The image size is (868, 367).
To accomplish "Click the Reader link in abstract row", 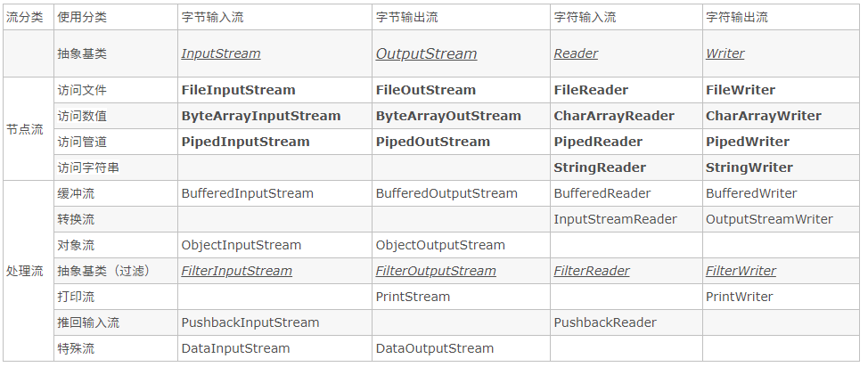I will pyautogui.click(x=576, y=53).
